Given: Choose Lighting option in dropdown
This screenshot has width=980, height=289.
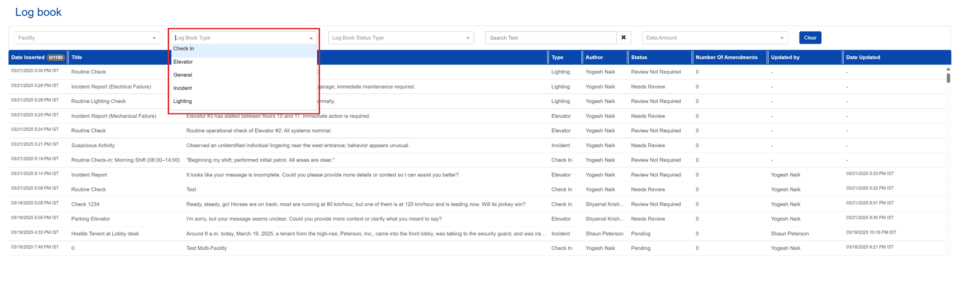Looking at the screenshot, I should pyautogui.click(x=183, y=101).
